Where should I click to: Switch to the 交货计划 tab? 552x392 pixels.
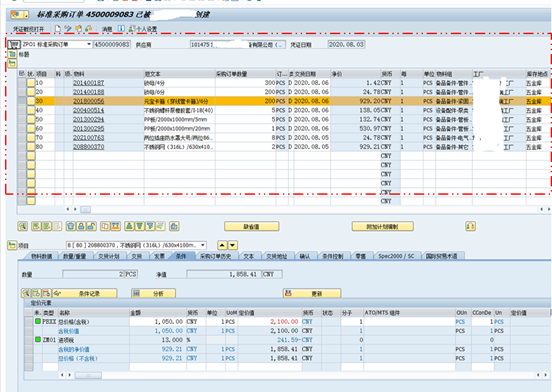109,256
